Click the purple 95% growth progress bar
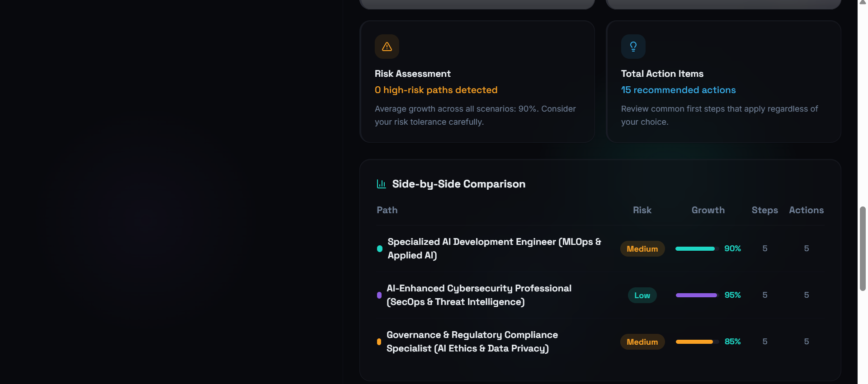The height and width of the screenshot is (384, 868). [x=697, y=295]
